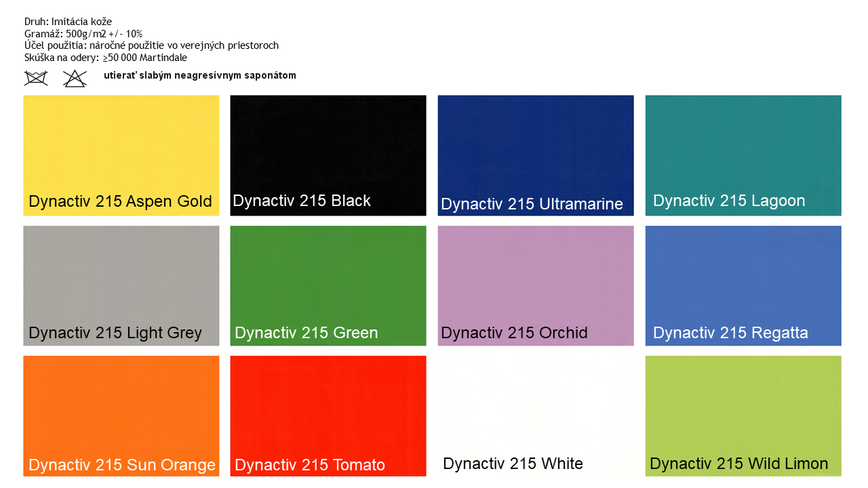Click the 'Dynactiv 215 White' label

tap(513, 464)
